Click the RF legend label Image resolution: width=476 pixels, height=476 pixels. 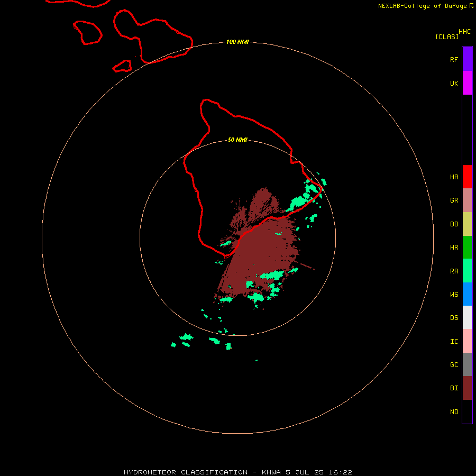point(454,59)
